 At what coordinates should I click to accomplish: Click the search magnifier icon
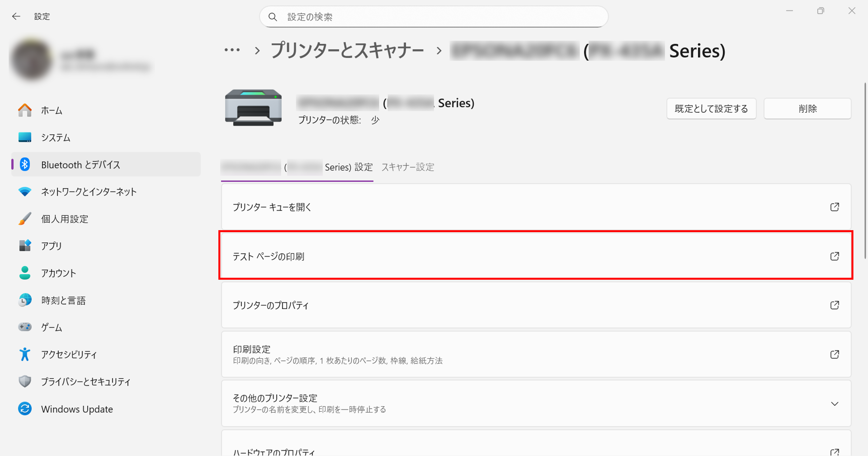pyautogui.click(x=273, y=17)
